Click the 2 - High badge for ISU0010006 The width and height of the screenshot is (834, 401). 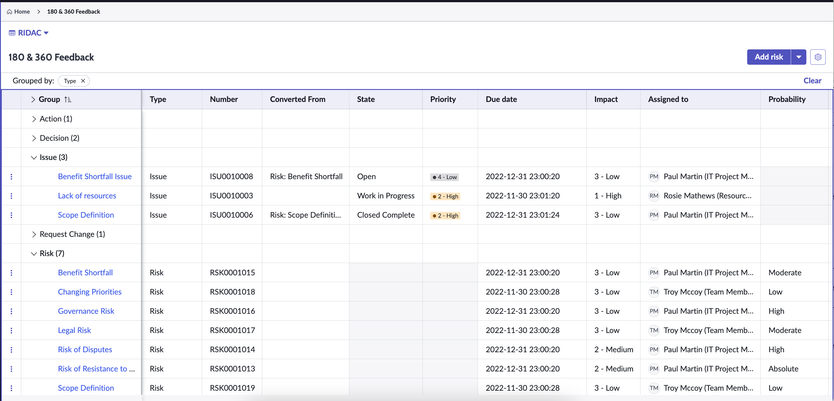click(445, 215)
